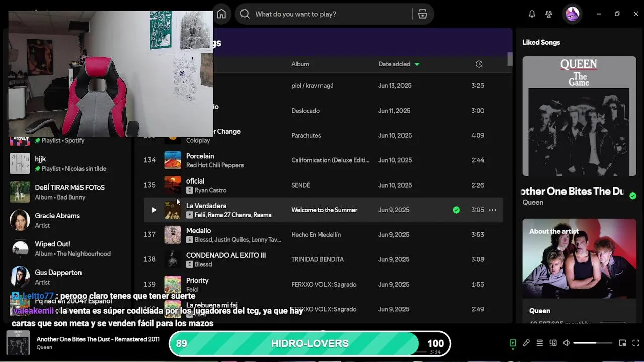Open Connect to a device icon
Image resolution: width=644 pixels, height=362 pixels.
pos(553,343)
